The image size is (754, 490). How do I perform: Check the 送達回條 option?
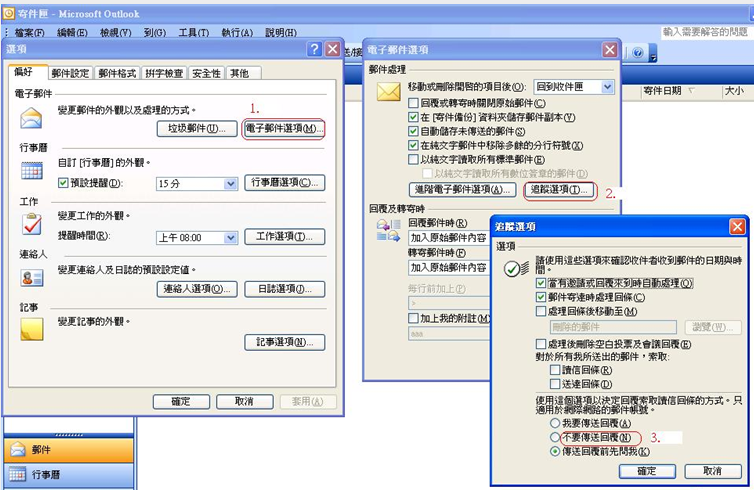click(555, 384)
